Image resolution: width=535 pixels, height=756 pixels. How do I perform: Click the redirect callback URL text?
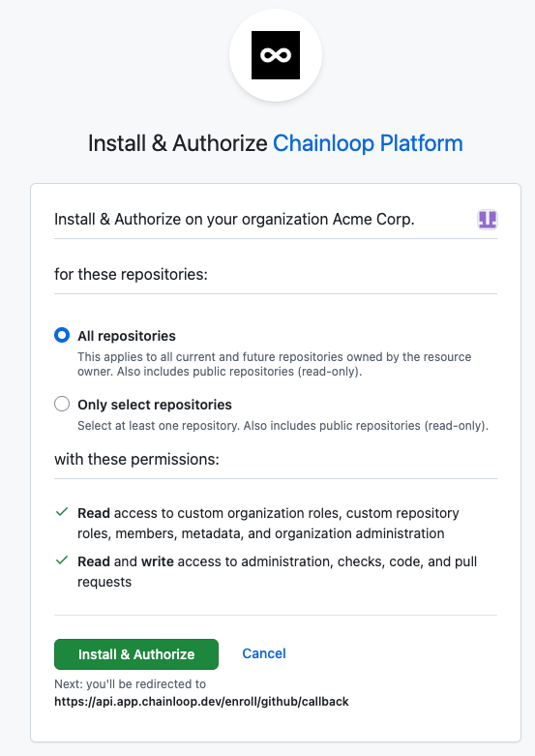point(201,701)
